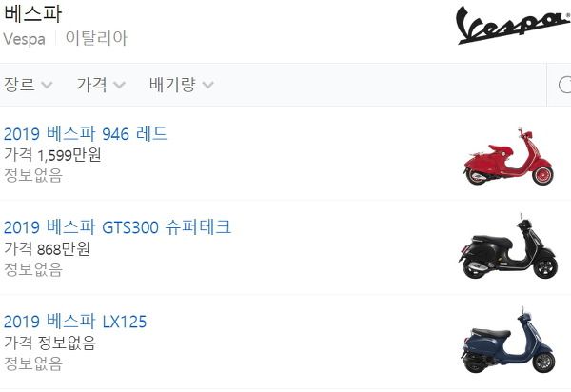Click the Vespa brand logo
571x392 pixels.
[514, 25]
